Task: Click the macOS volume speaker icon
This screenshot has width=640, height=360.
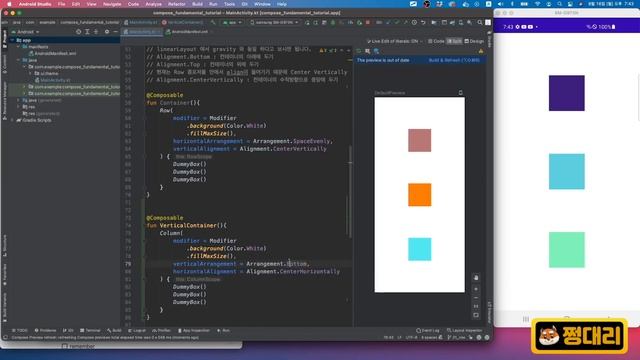Action: (501, 4)
